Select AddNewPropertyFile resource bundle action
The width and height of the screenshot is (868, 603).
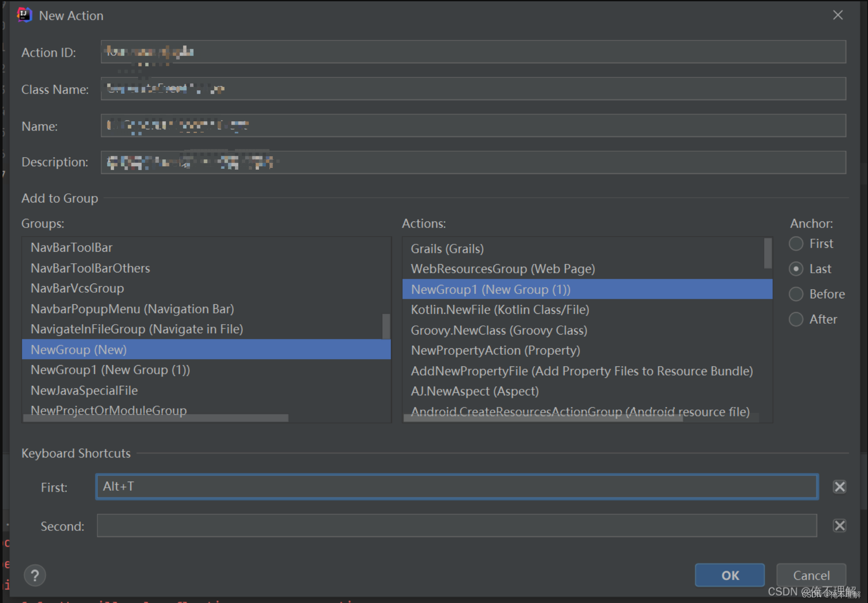tap(587, 371)
